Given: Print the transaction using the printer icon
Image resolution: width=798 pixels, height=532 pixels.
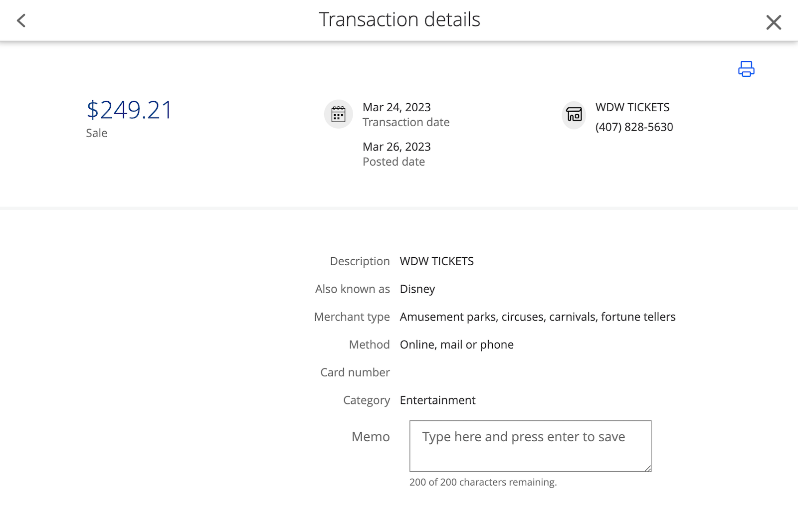Looking at the screenshot, I should 746,69.
